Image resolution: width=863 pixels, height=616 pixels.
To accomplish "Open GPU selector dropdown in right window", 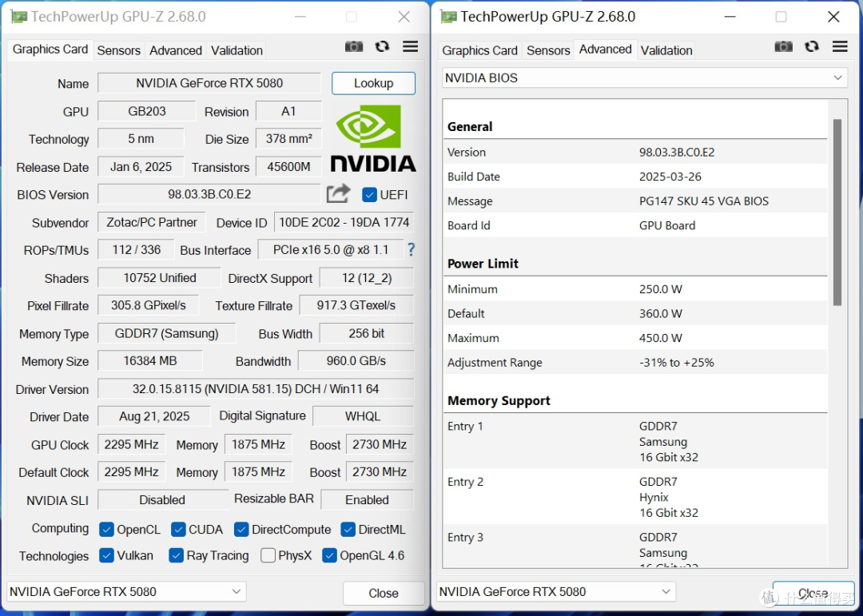I will pyautogui.click(x=556, y=592).
